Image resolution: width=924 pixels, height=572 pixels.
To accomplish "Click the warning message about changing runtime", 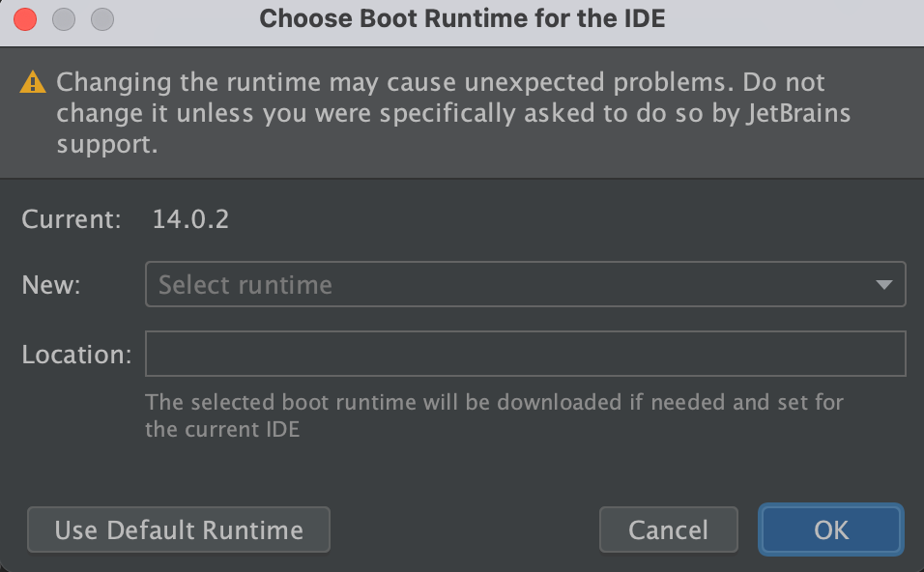I will [x=453, y=112].
